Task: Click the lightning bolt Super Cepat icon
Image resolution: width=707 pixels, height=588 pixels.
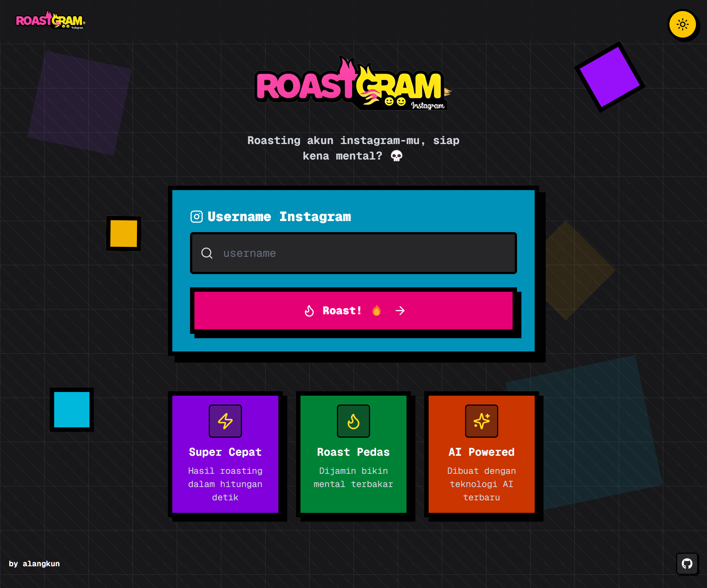Action: 225,421
